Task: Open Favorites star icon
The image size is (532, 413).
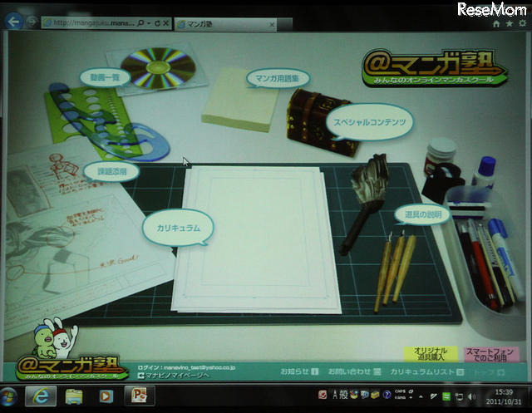Action: (x=510, y=23)
